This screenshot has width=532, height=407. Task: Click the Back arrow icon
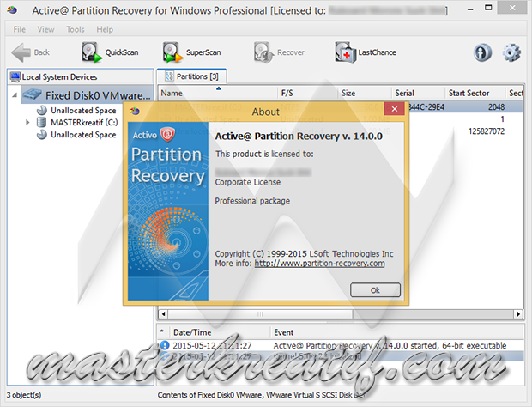(x=21, y=52)
